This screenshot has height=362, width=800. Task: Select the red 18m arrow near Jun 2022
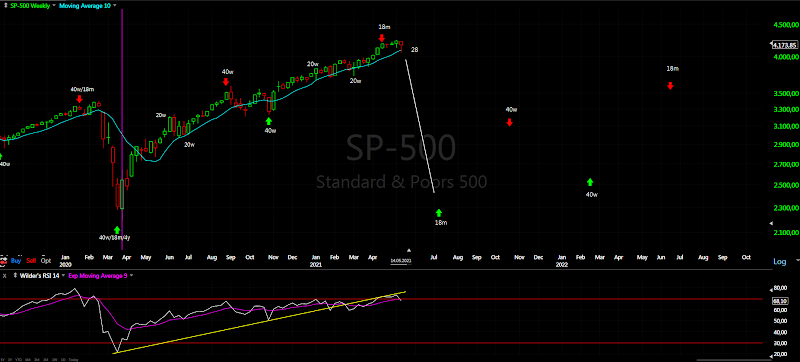pyautogui.click(x=670, y=86)
